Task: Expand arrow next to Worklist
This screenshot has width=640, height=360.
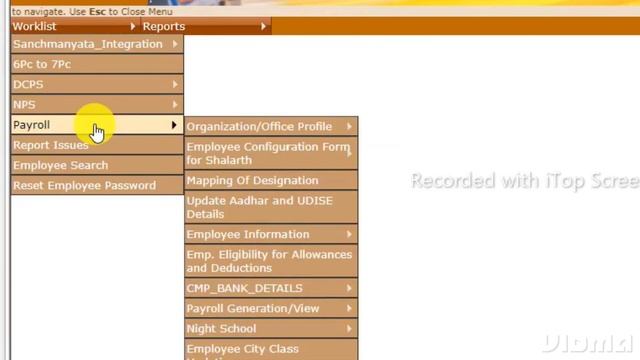Action: tap(132, 27)
